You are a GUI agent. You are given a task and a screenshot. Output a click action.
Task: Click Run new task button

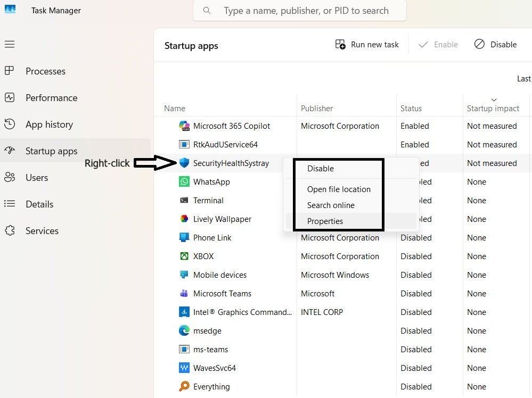[x=367, y=44]
